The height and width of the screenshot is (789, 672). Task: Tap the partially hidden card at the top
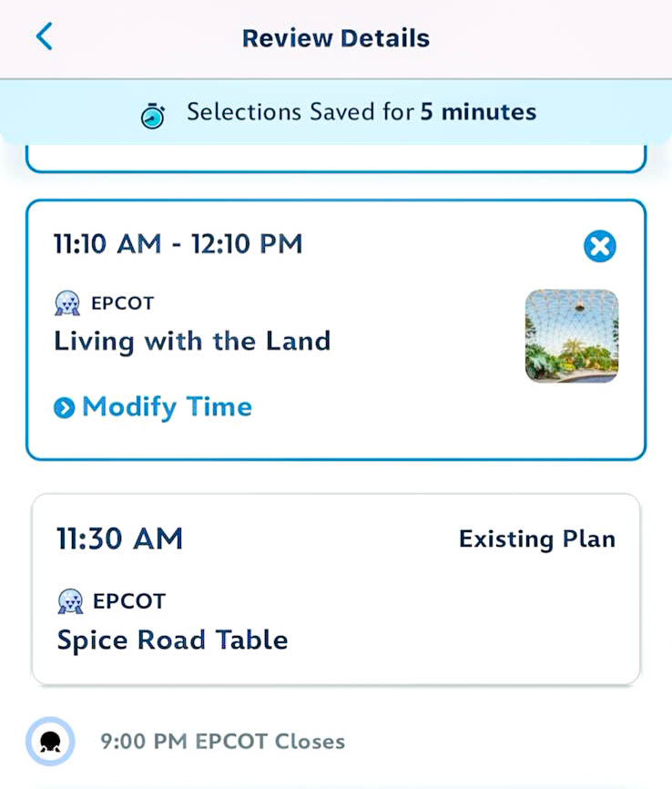point(335,159)
